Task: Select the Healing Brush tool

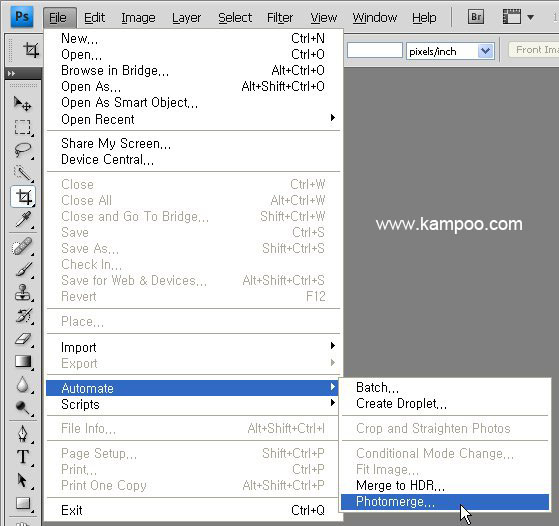Action: [23, 246]
